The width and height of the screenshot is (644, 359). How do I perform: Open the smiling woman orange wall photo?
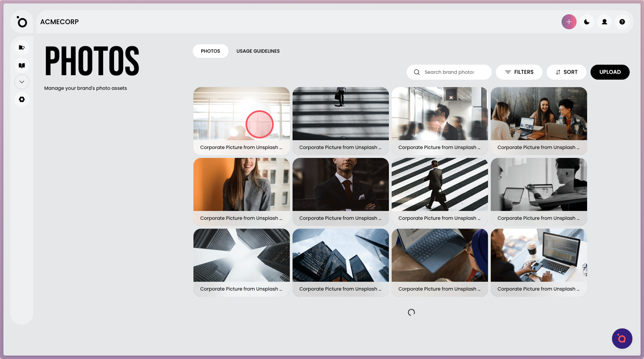242,185
